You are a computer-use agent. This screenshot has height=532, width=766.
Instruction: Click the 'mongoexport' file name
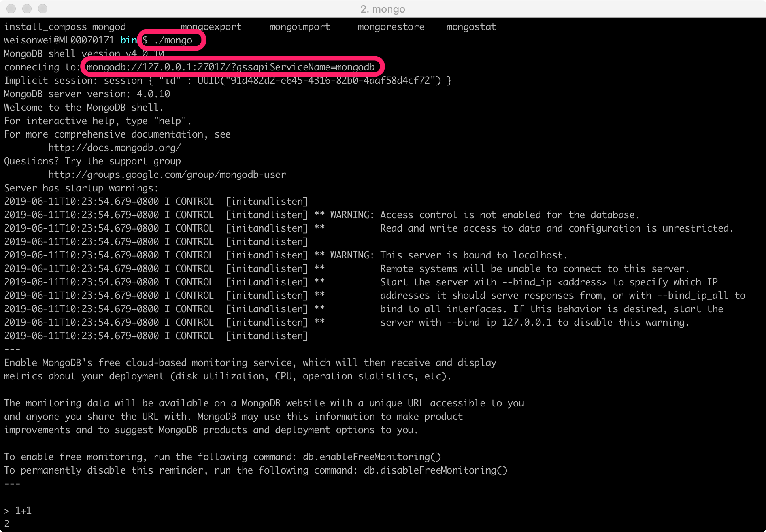pyautogui.click(x=211, y=27)
